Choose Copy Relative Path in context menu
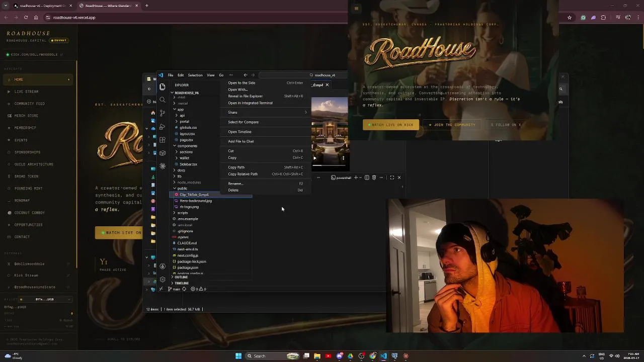Image resolution: width=644 pixels, height=362 pixels. (265, 174)
